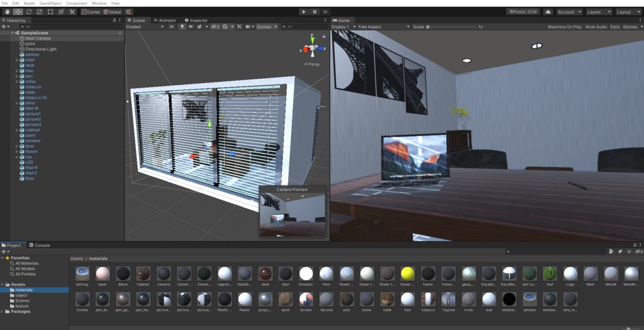Click the grid snapping icon in toolbar

(x=128, y=12)
